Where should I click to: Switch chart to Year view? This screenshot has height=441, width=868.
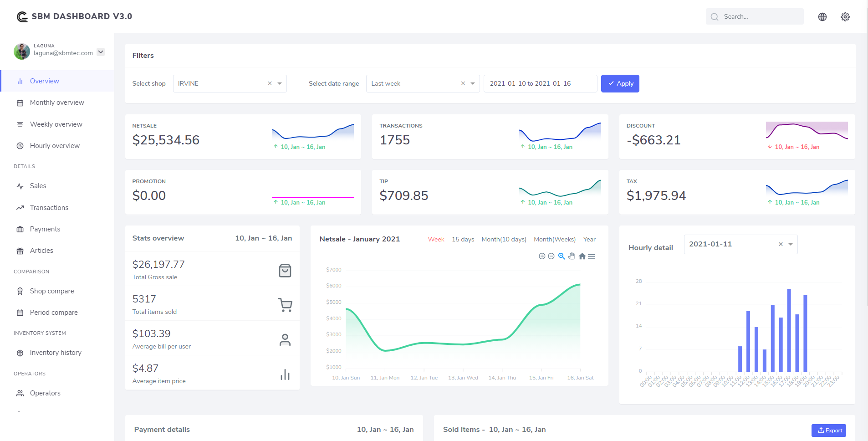coord(589,239)
